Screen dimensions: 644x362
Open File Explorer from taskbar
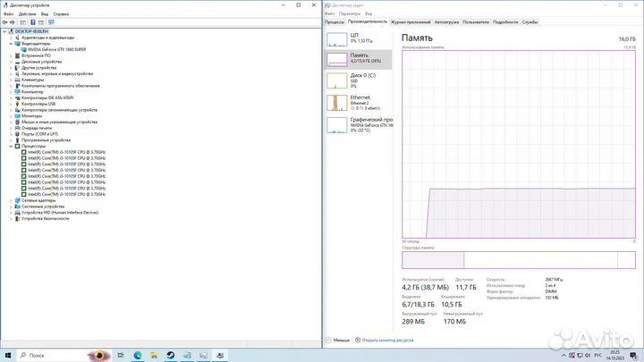coord(154,355)
